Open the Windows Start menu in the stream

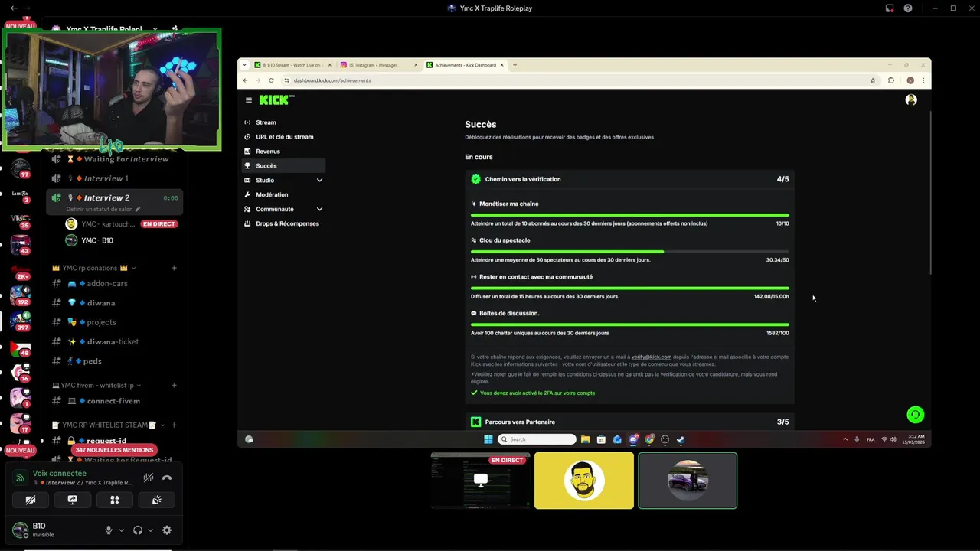point(488,439)
